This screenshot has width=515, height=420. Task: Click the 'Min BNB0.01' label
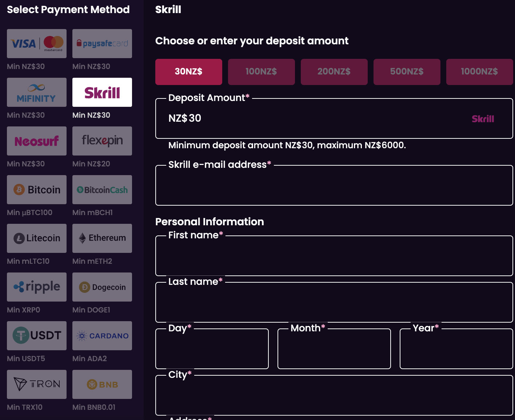(x=94, y=407)
